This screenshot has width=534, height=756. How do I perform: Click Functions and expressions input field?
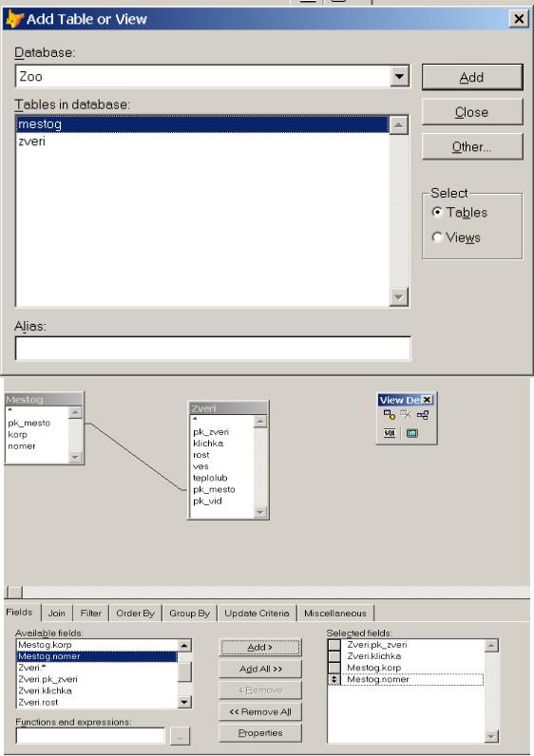(x=90, y=736)
